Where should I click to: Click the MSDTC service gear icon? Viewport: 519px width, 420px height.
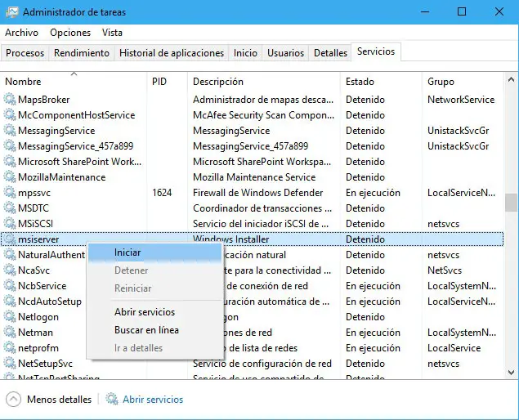tap(10, 208)
